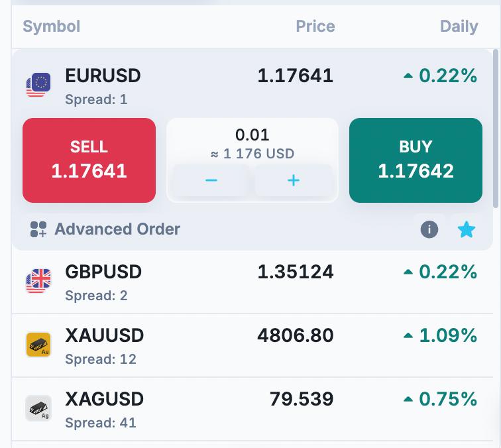The width and height of the screenshot is (501, 448).
Task: Sort by the Price column header
Action: click(315, 27)
